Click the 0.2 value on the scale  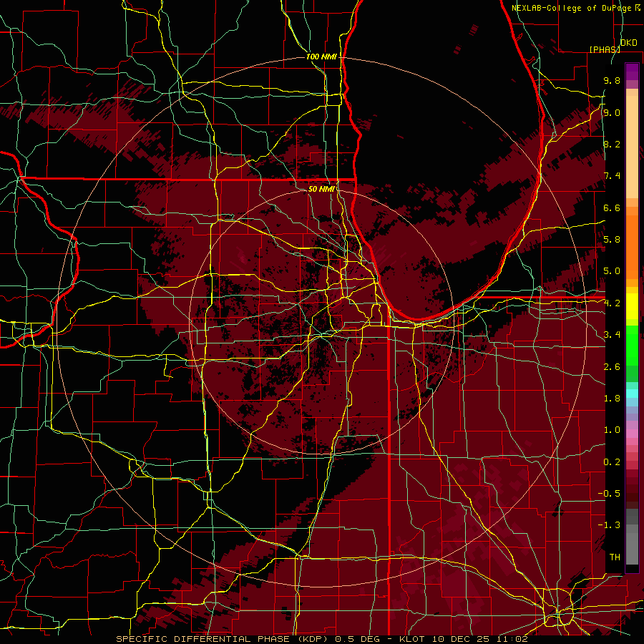click(612, 462)
